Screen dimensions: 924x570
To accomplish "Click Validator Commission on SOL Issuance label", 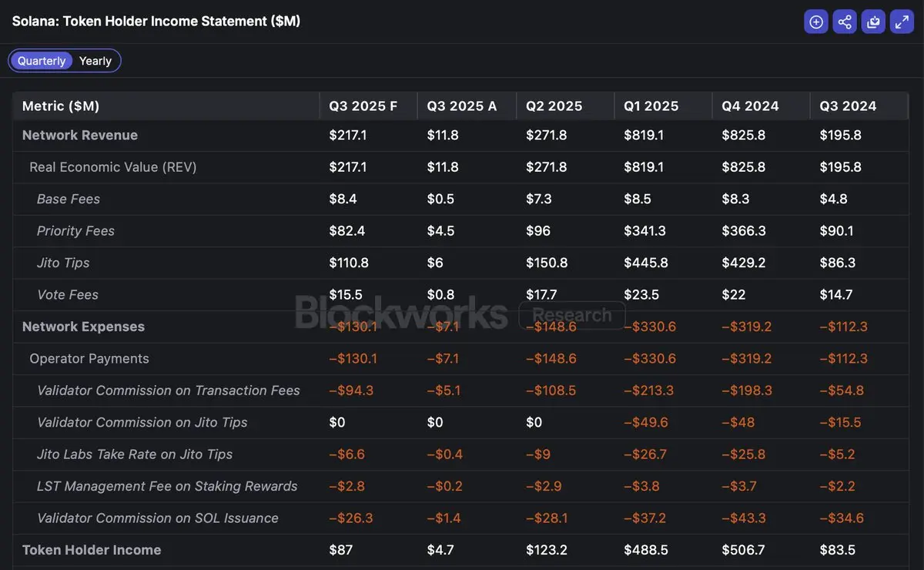I will (x=158, y=518).
